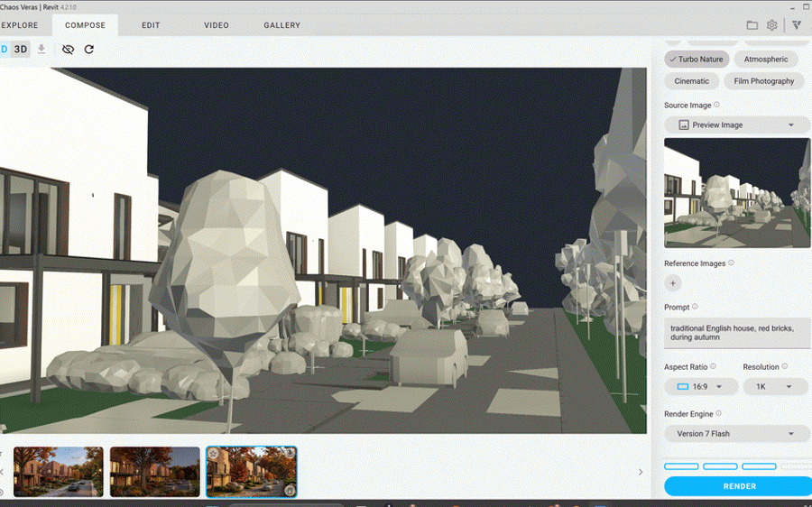This screenshot has height=507, width=812.
Task: Open the VIDEO tab
Action: 217,25
